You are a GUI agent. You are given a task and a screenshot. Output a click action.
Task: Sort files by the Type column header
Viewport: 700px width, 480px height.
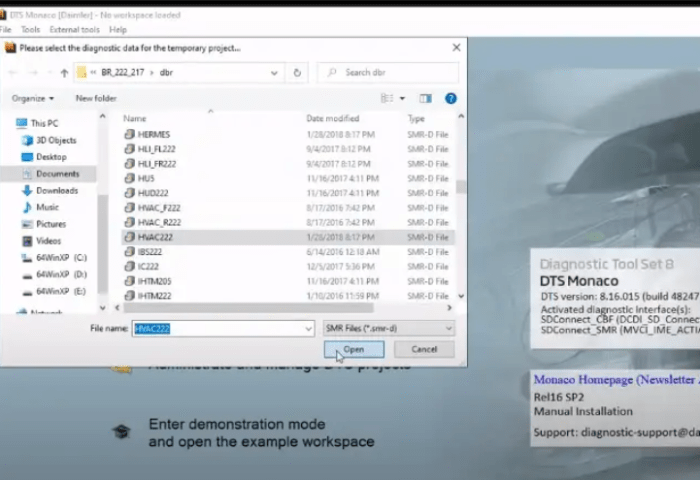click(x=416, y=118)
